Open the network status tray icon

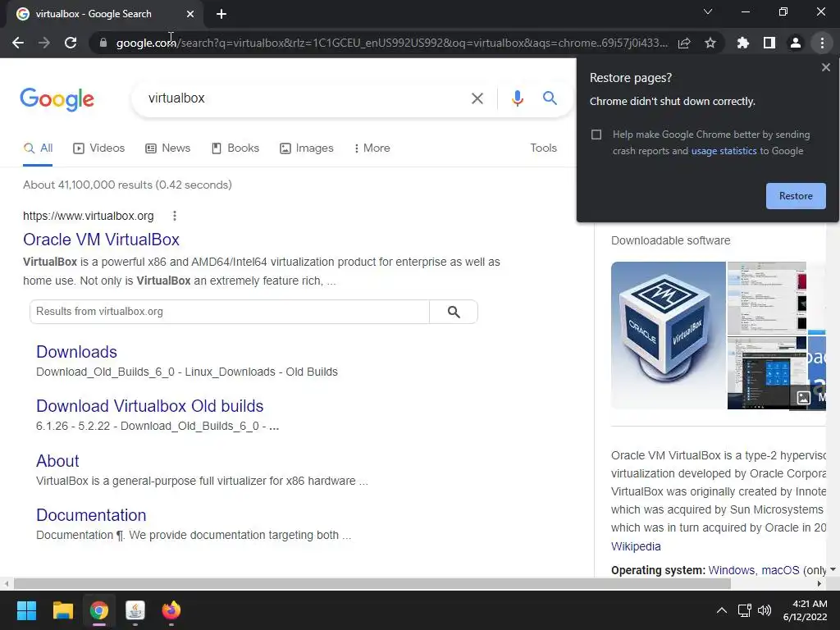coord(744,610)
